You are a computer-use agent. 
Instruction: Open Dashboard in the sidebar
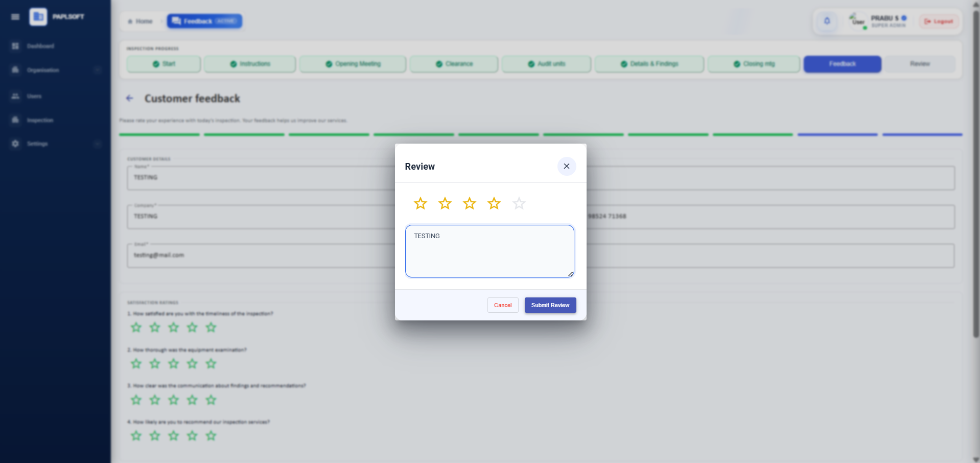[40, 46]
